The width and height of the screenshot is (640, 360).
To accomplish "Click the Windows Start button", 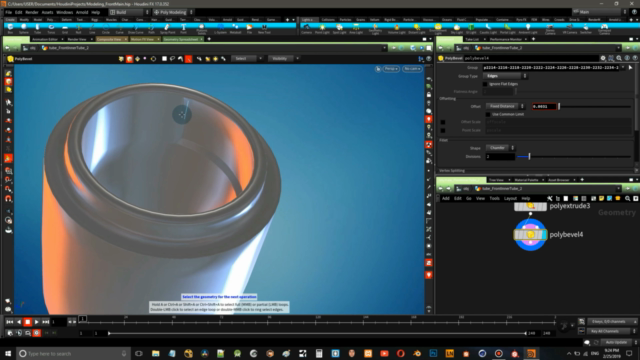I will tap(8, 353).
